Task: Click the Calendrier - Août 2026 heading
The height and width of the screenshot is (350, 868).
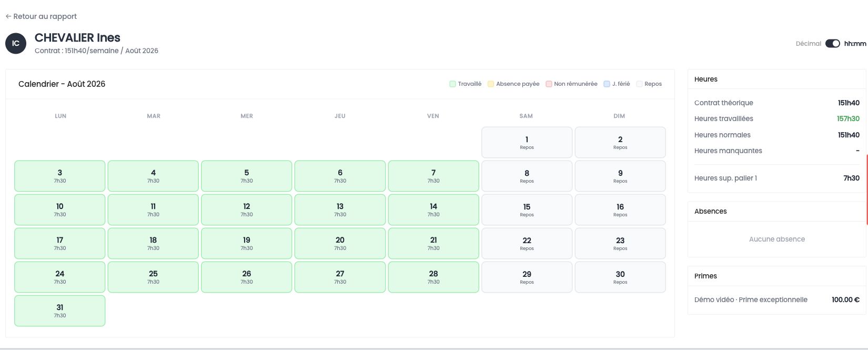Action: [x=62, y=84]
